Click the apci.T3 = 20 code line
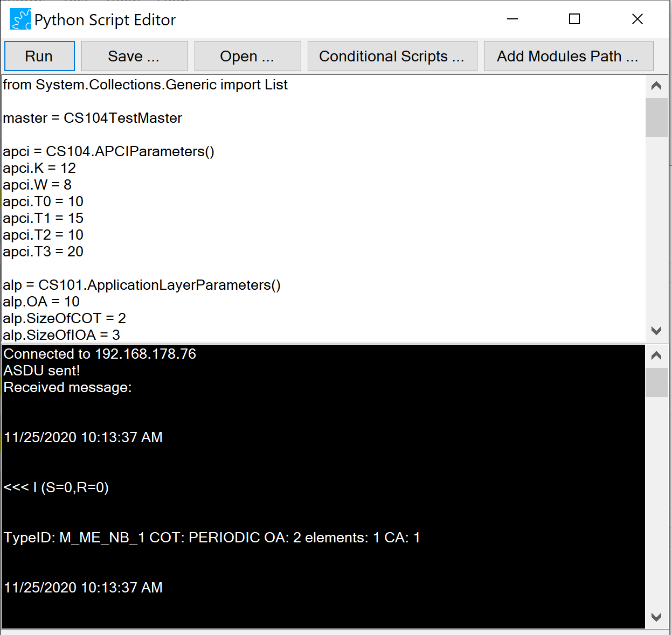The height and width of the screenshot is (635, 672). click(x=43, y=252)
